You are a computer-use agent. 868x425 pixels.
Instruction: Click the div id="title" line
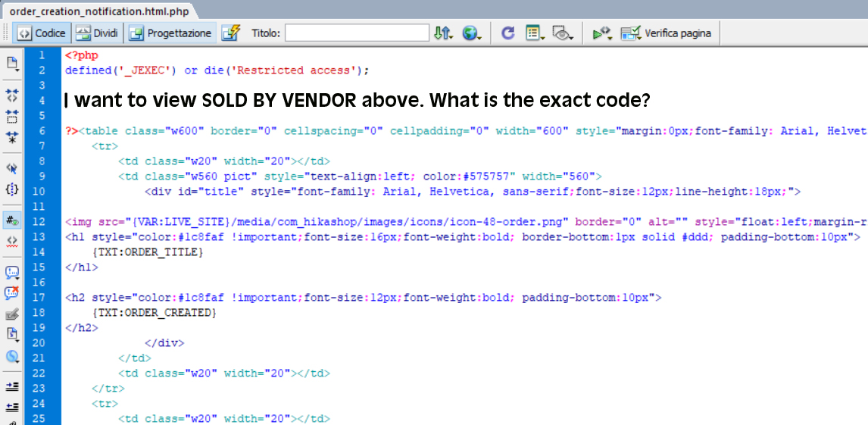click(x=473, y=192)
